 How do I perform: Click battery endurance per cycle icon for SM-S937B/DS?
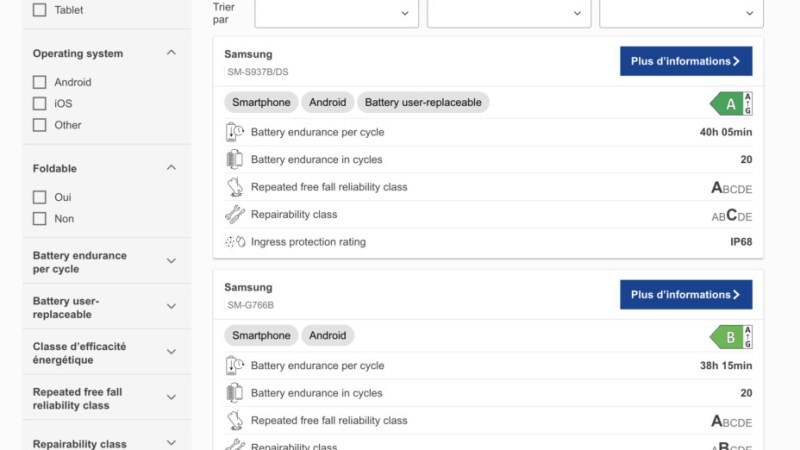(235, 132)
